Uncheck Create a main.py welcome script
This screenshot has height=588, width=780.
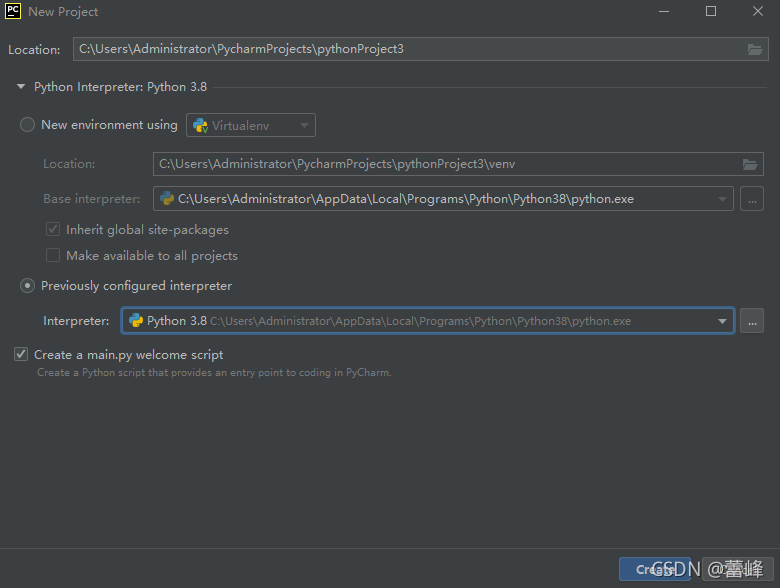[x=21, y=354]
